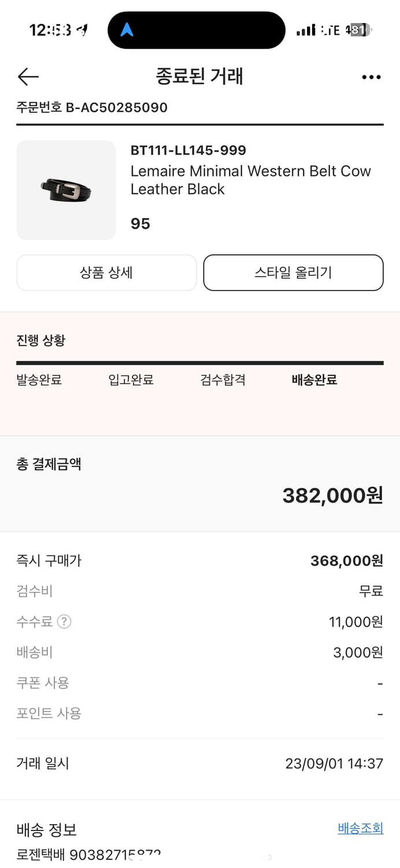
Task: Tap the cellular signal bars icon
Action: tap(306, 30)
